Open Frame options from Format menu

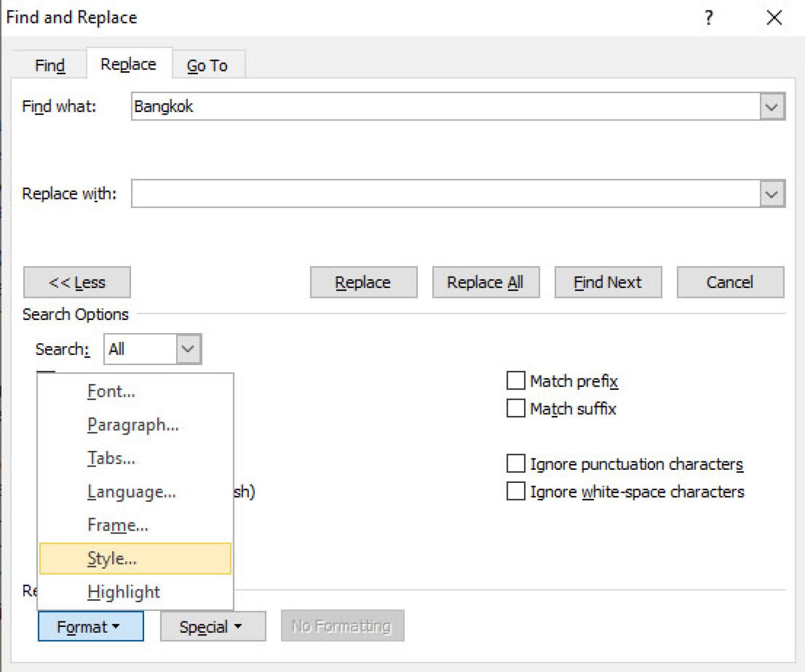(117, 525)
